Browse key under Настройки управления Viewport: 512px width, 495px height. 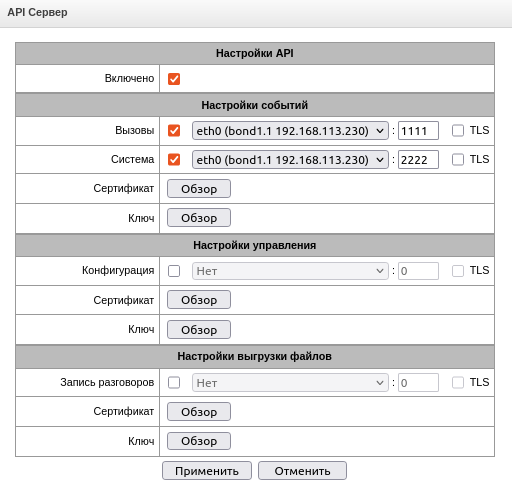tap(199, 330)
